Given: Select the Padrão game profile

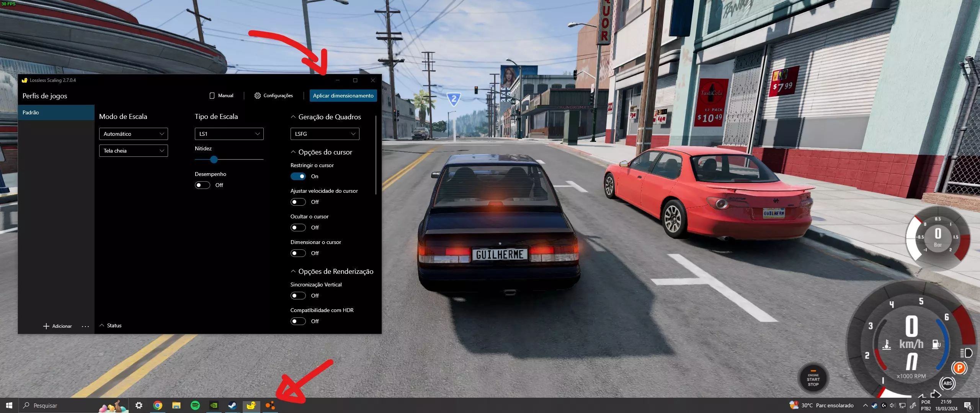Looking at the screenshot, I should click(56, 112).
